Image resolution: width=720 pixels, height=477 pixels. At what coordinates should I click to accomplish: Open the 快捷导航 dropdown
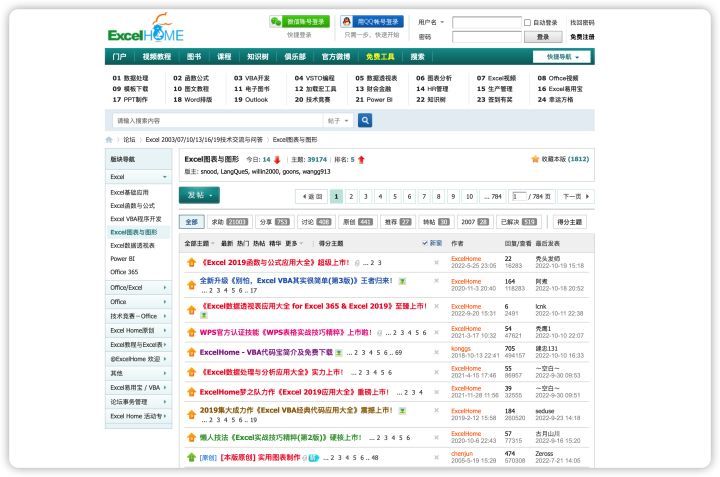point(562,57)
